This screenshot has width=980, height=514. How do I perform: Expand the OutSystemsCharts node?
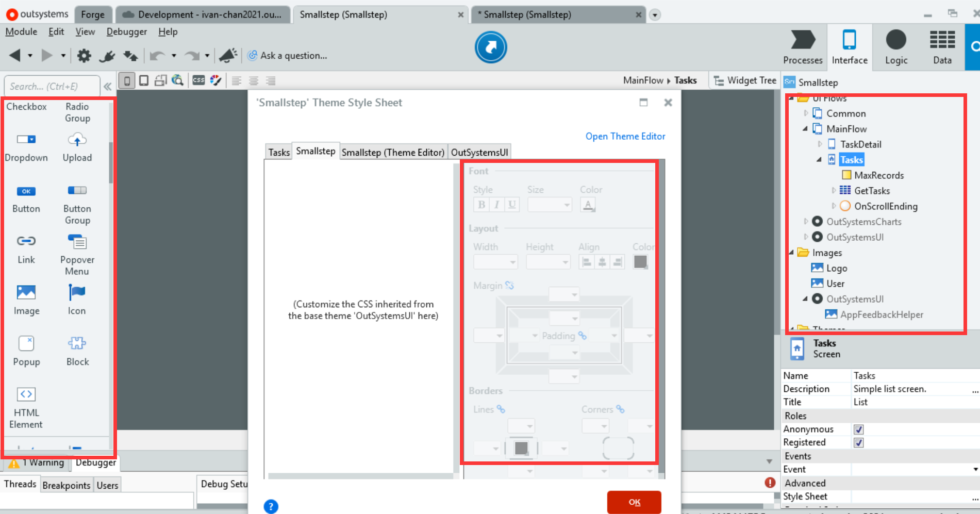click(806, 222)
